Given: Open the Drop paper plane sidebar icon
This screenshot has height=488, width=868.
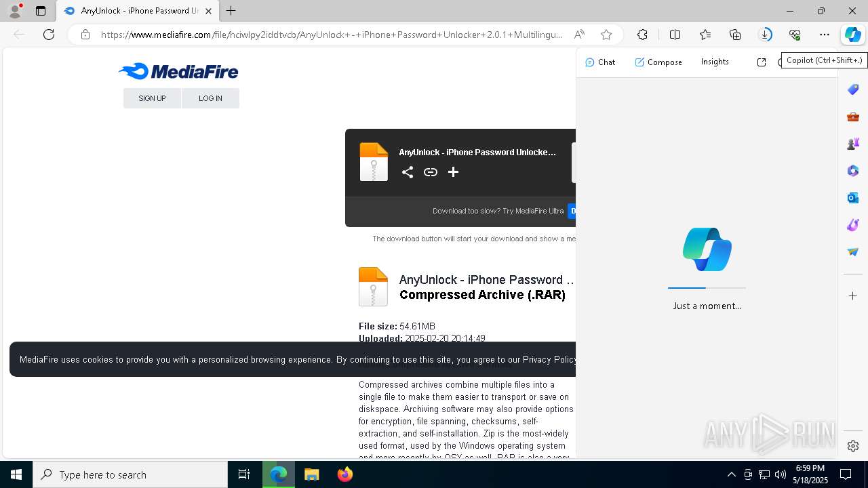Looking at the screenshot, I should click(x=853, y=252).
